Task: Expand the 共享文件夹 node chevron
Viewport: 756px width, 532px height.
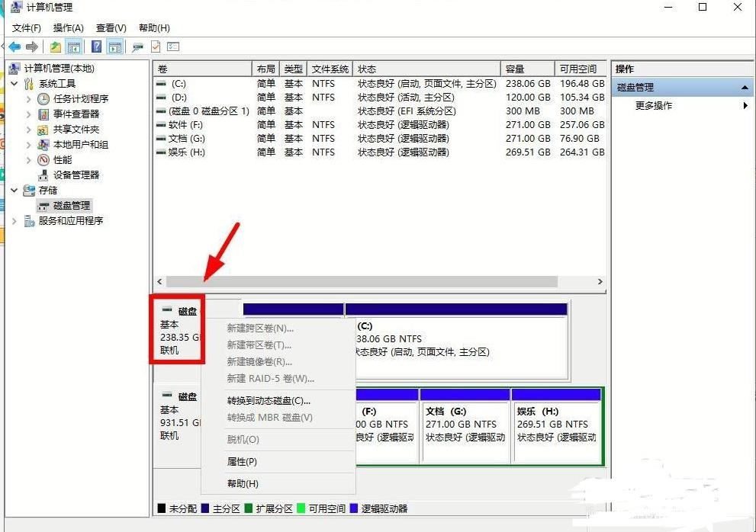Action: 28,130
